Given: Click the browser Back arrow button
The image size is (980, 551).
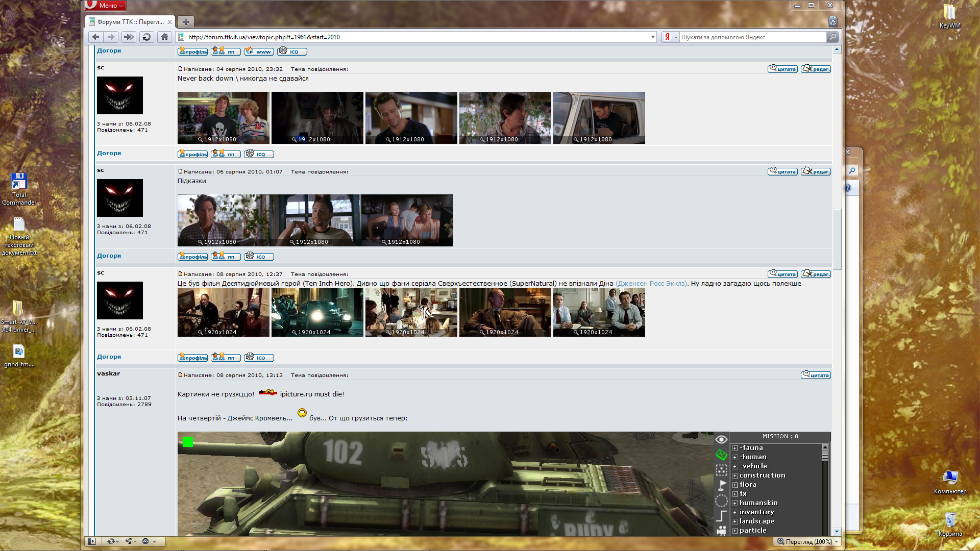Looking at the screenshot, I should click(95, 37).
